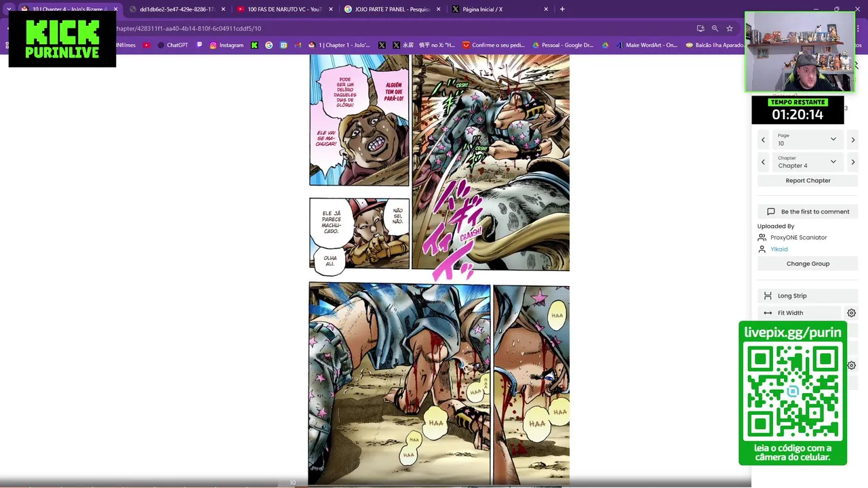Image resolution: width=868 pixels, height=488 pixels.
Task: Open the '1 | Chapter 1 - JoJo' bookmark
Action: point(340,45)
